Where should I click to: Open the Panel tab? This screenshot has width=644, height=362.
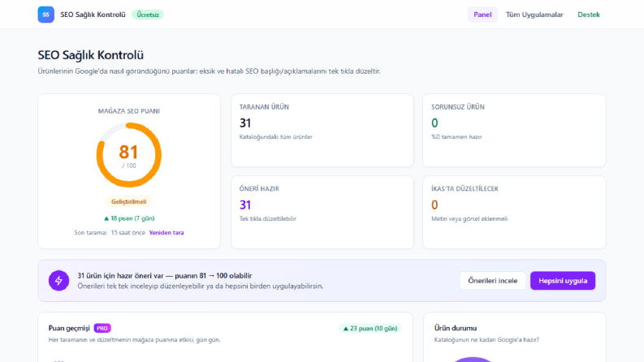482,15
